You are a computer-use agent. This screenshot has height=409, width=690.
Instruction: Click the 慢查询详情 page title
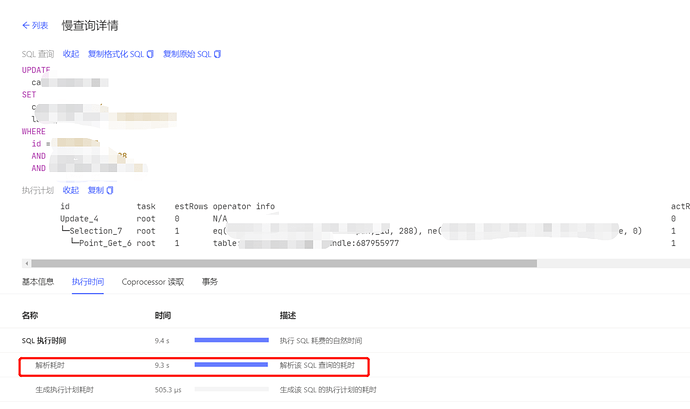90,26
